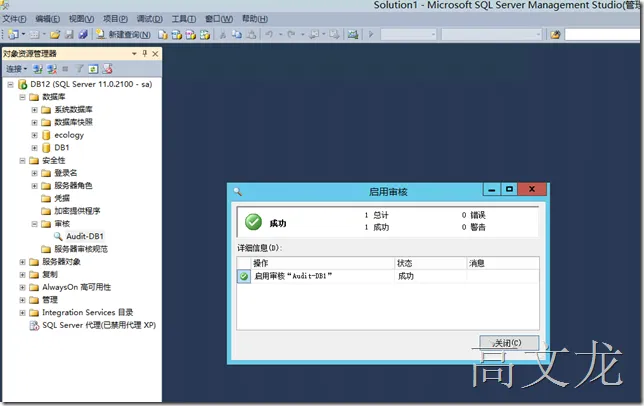Select SQL Server 代理(已禁用代理 XP) node
The image size is (644, 406).
click(x=99, y=325)
